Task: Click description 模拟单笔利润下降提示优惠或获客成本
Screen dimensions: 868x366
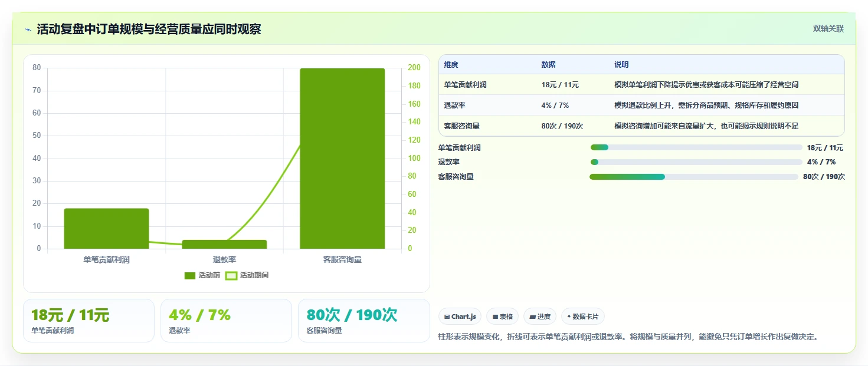Action: pos(706,85)
